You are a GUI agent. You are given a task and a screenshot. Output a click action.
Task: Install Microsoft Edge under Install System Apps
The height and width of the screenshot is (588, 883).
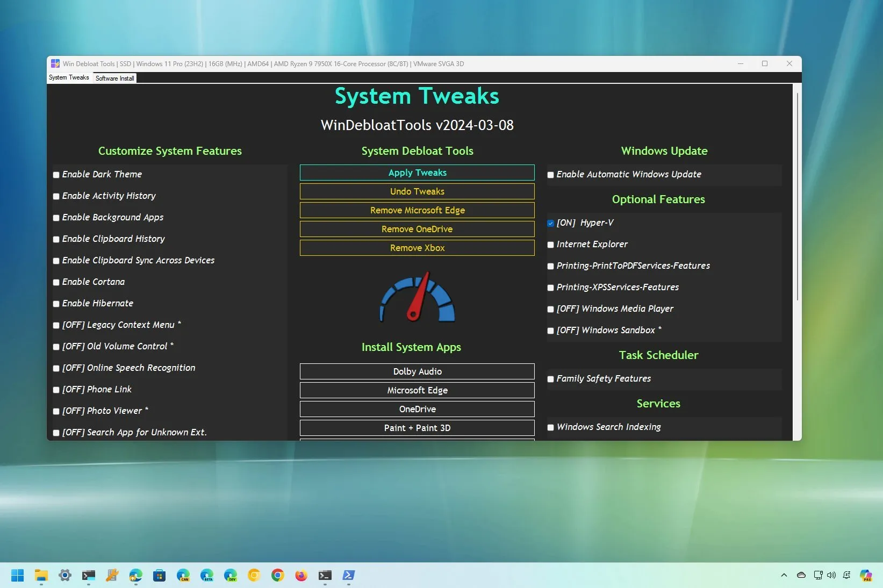pos(417,390)
